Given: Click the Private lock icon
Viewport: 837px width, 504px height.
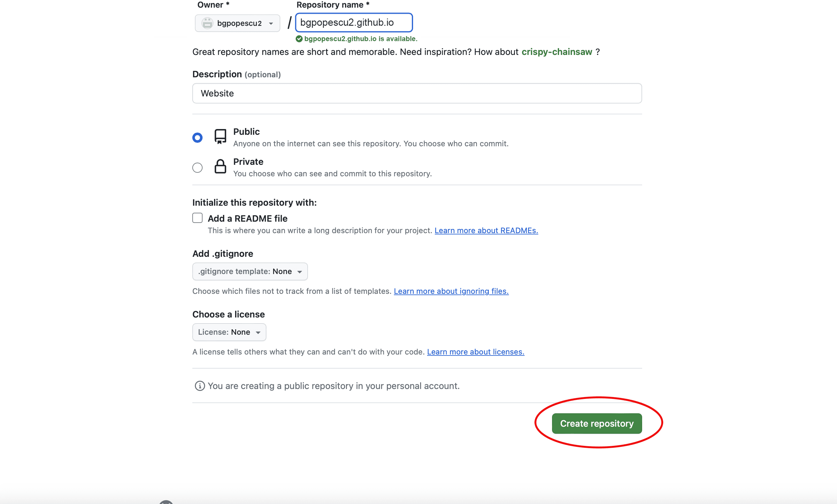Looking at the screenshot, I should pyautogui.click(x=220, y=166).
